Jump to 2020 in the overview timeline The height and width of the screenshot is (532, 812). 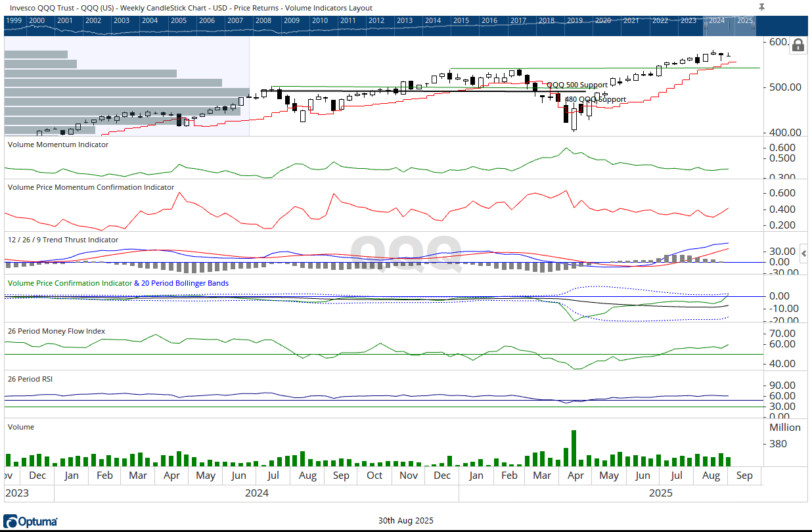602,20
